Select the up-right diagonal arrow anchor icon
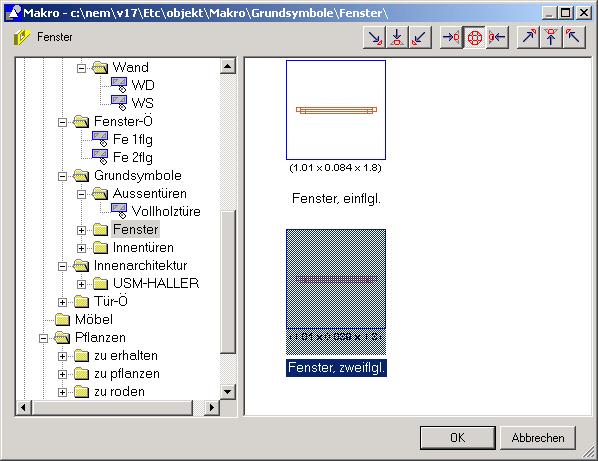598x461 pixels. 529,37
